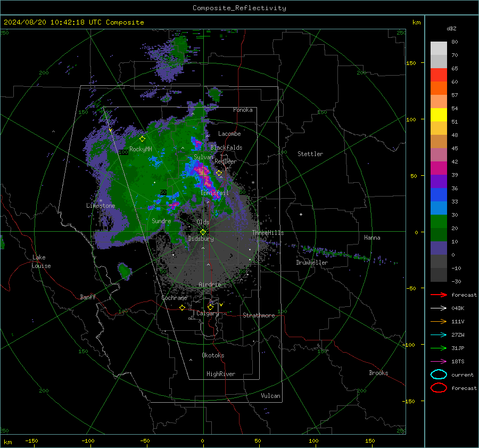Image resolution: width=479 pixels, height=448 pixels.
Task: Click the Strathmore city label
Action: [259, 315]
